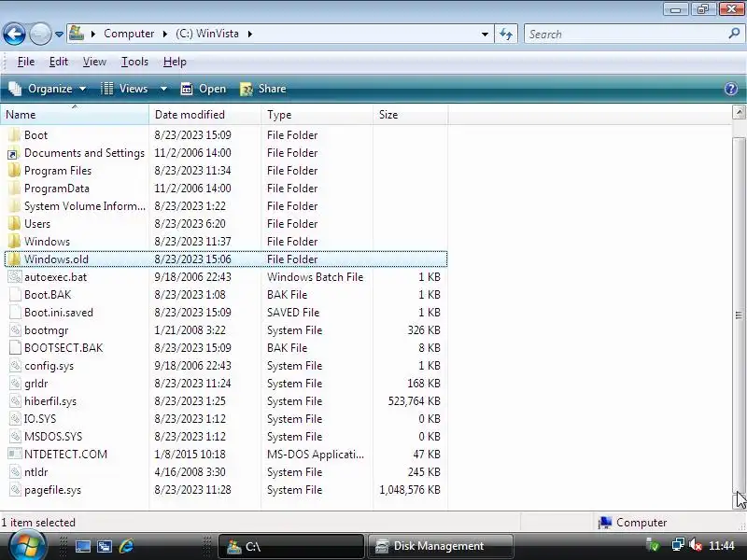Launch Internet Explorer from quick launch

[x=126, y=546]
